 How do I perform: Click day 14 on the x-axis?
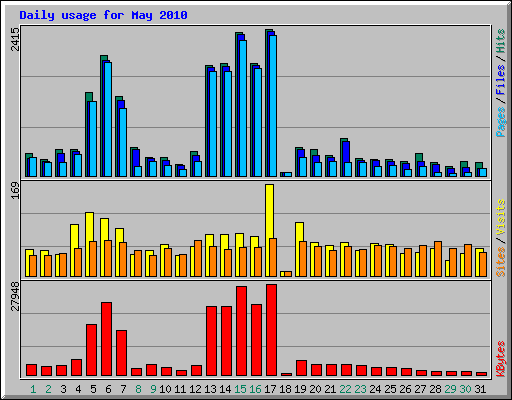(x=225, y=389)
